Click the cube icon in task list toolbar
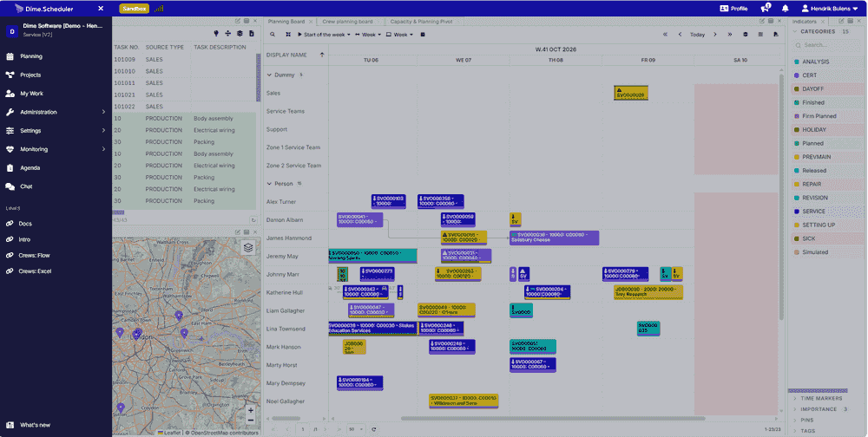 pyautogui.click(x=240, y=34)
